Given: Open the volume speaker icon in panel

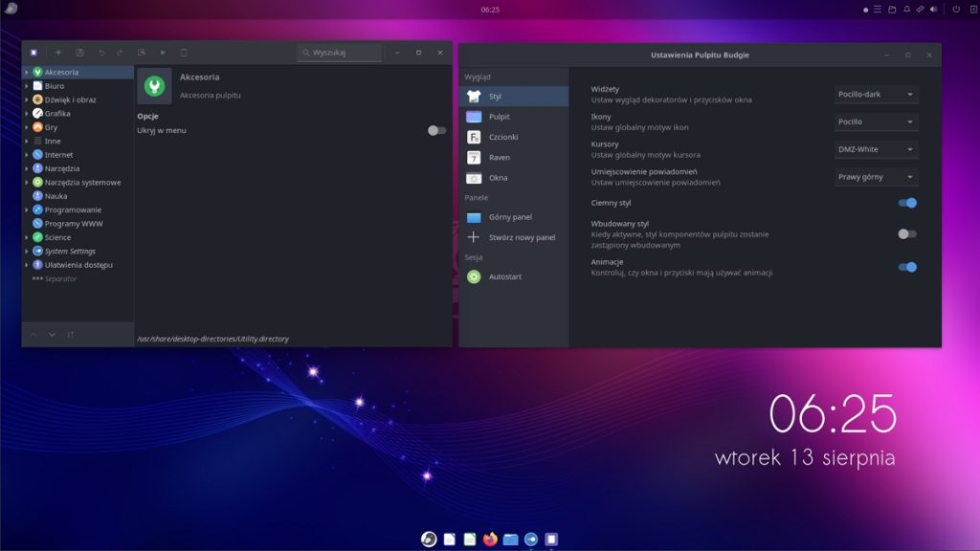Looking at the screenshot, I should [x=933, y=10].
